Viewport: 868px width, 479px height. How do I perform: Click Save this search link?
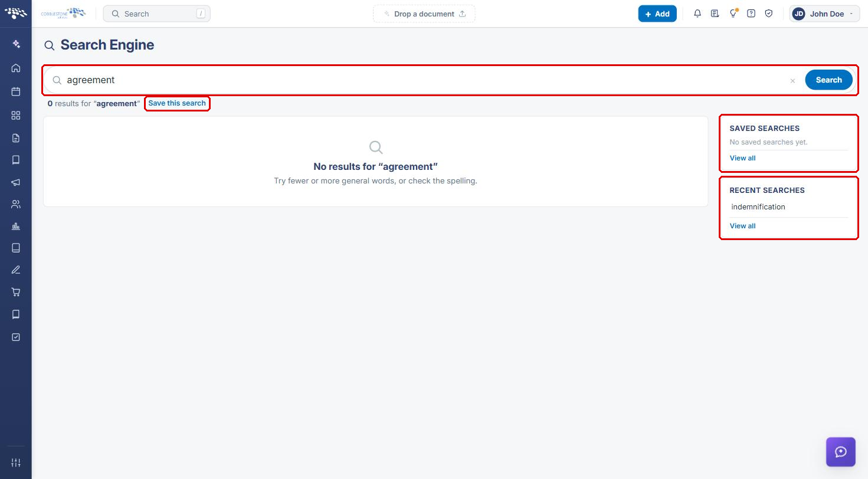tap(177, 103)
